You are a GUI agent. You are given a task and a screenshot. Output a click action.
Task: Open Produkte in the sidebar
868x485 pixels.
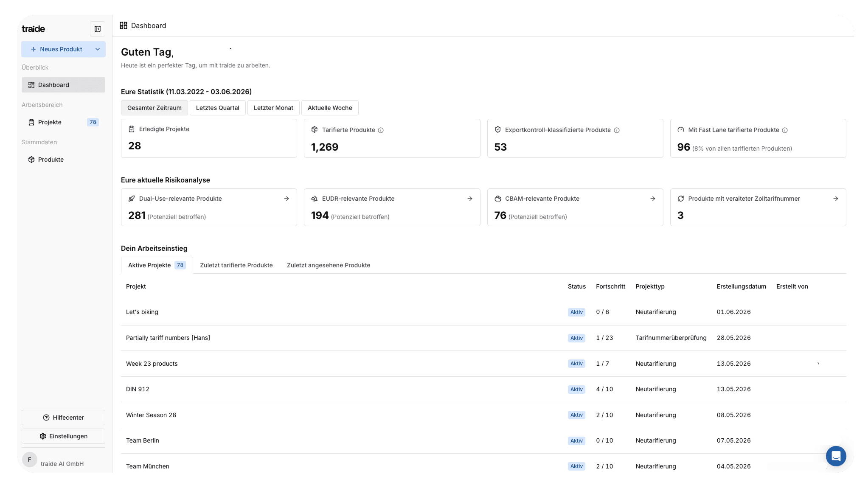click(63, 160)
